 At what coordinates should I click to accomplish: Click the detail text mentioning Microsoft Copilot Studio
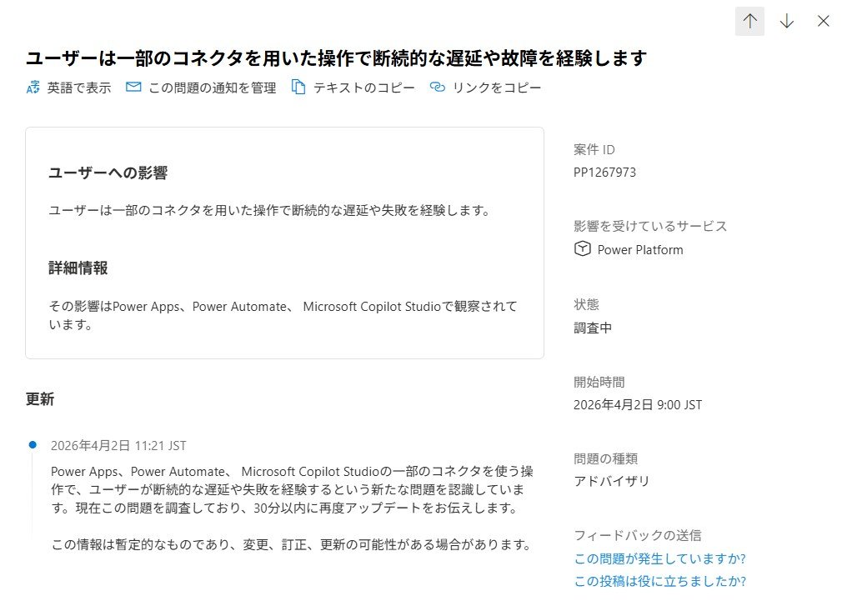pyautogui.click(x=283, y=315)
